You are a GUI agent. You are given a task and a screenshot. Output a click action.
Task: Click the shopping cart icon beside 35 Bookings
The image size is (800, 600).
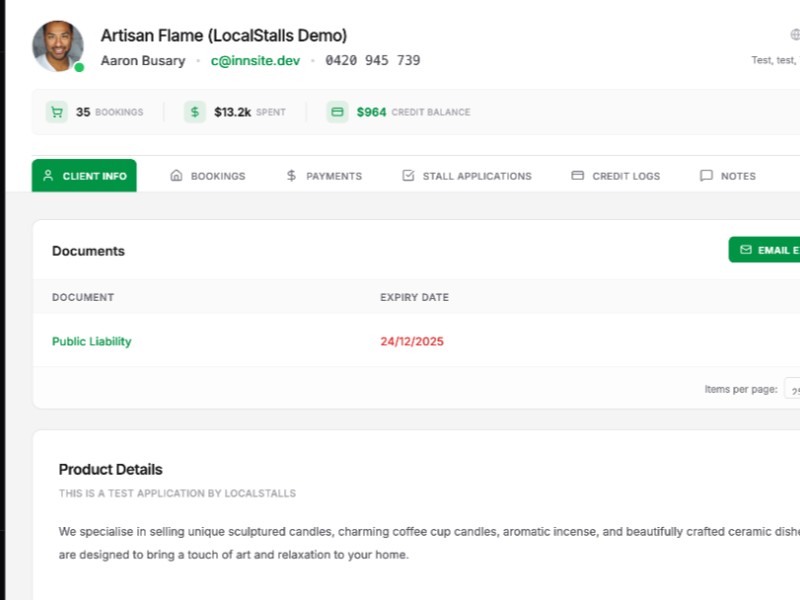57,112
